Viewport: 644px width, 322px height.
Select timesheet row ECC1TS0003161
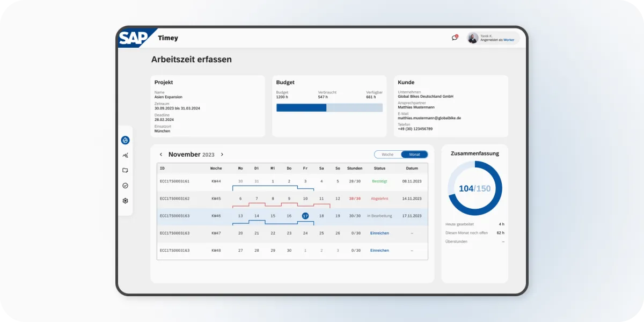(x=174, y=181)
